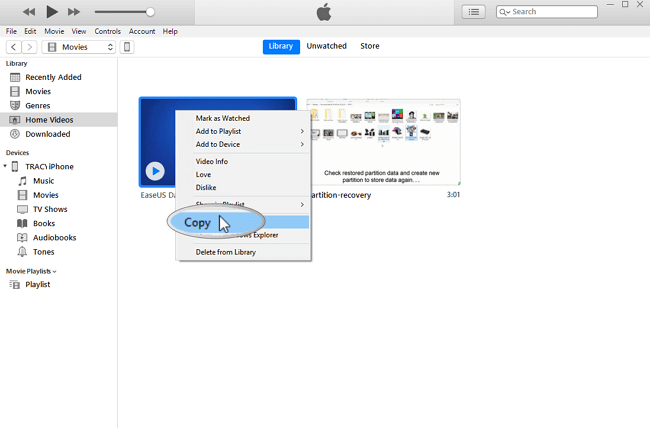Click the volume slider knob

(x=150, y=12)
